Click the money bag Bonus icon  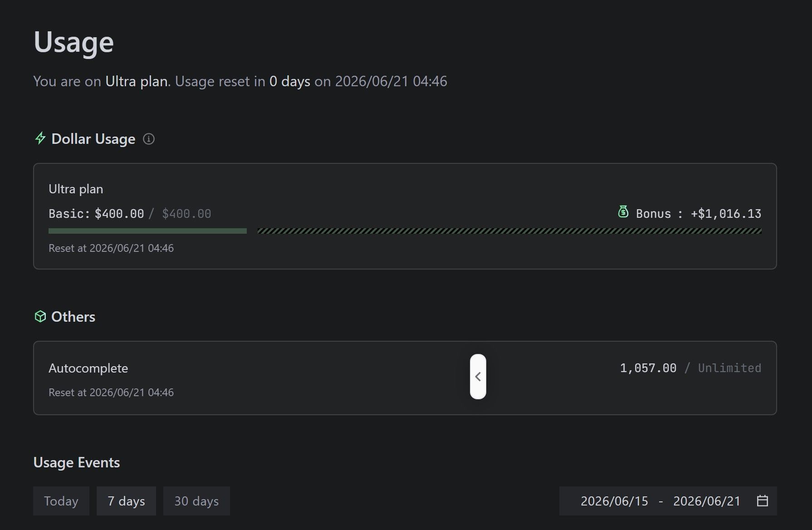tap(623, 211)
